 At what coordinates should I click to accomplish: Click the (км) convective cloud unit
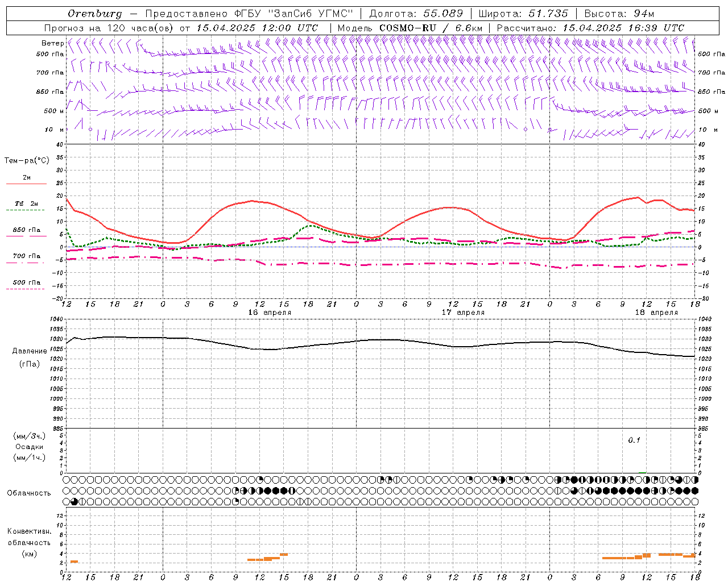coord(29,554)
